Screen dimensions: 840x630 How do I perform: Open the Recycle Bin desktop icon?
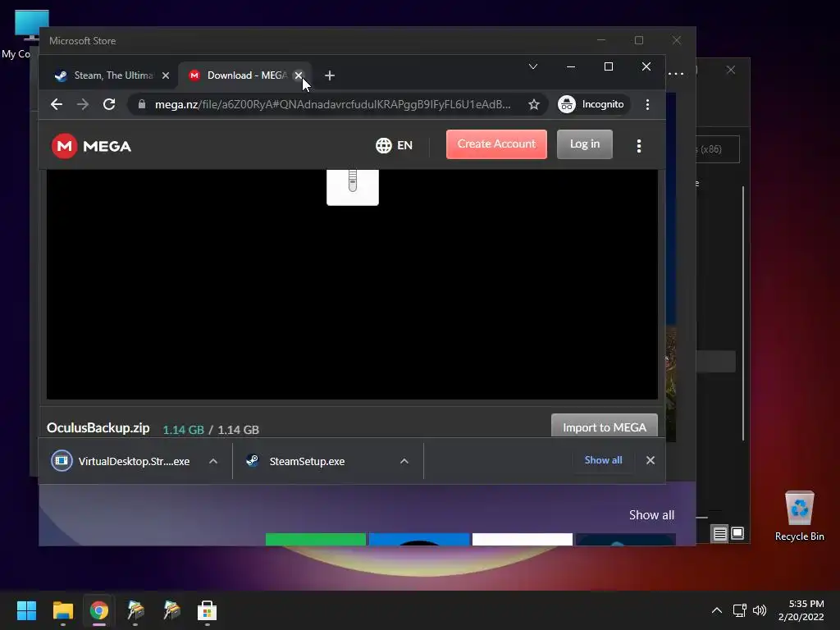[799, 516]
